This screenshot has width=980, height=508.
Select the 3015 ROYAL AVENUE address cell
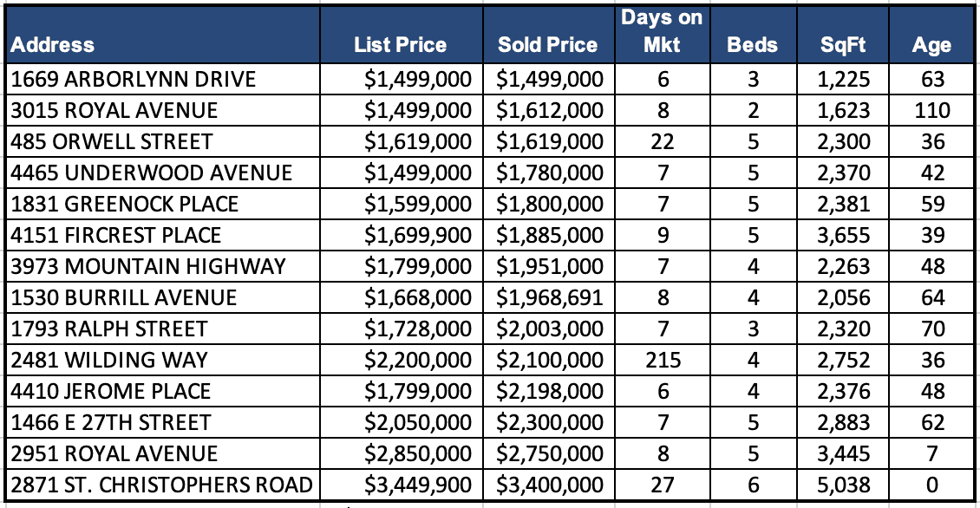(114, 111)
